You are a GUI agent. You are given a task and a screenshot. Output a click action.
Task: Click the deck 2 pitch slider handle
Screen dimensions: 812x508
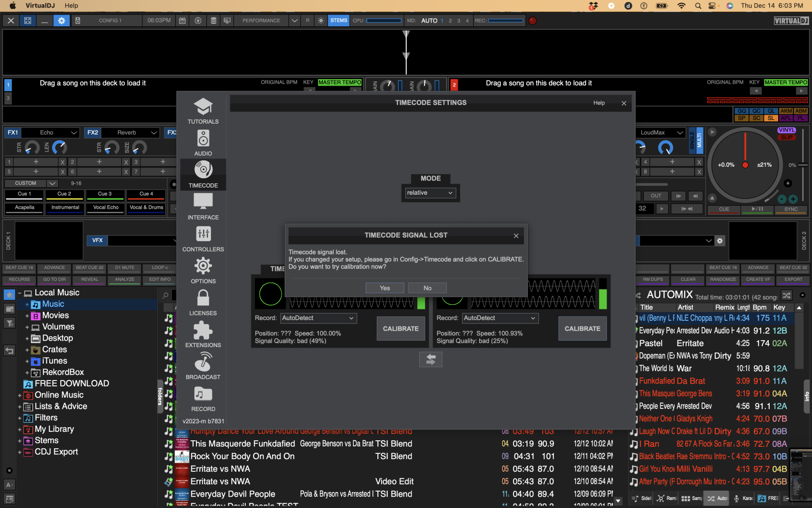click(x=803, y=165)
